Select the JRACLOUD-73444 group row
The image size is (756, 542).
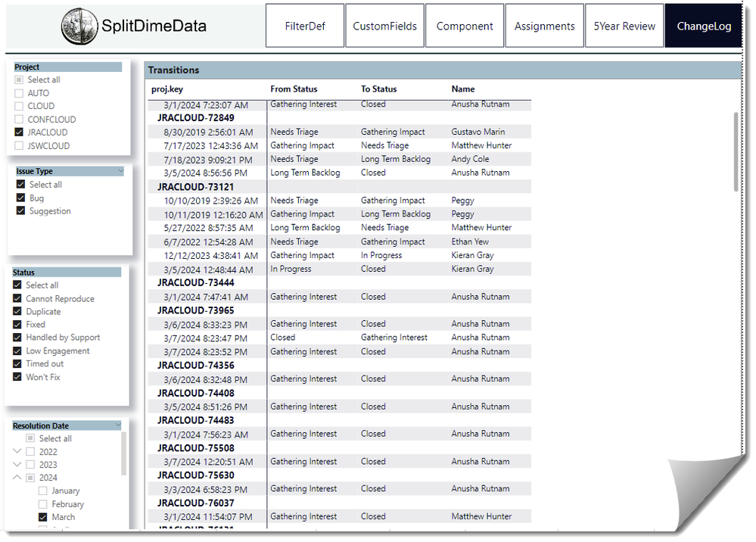(x=340, y=282)
